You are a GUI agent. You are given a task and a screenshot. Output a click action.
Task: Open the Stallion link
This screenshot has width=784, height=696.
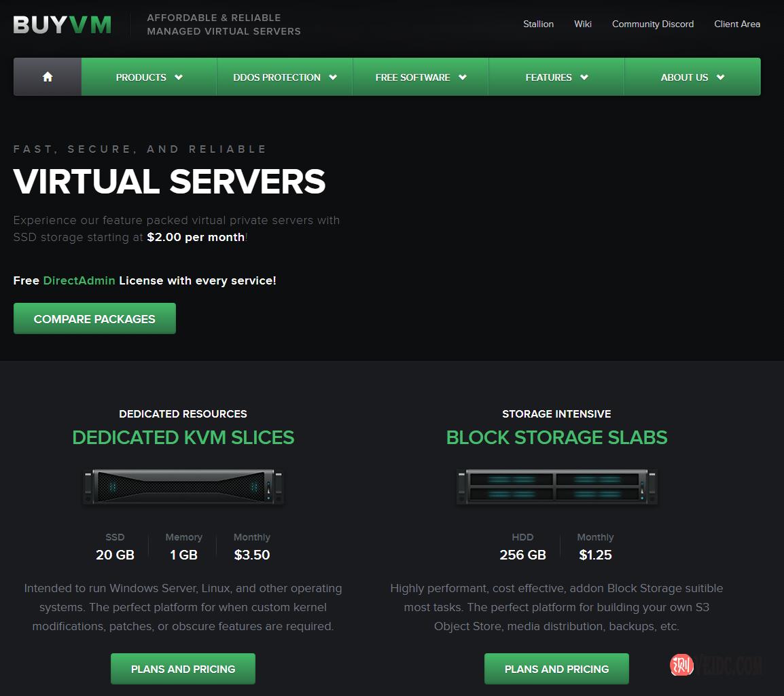538,24
